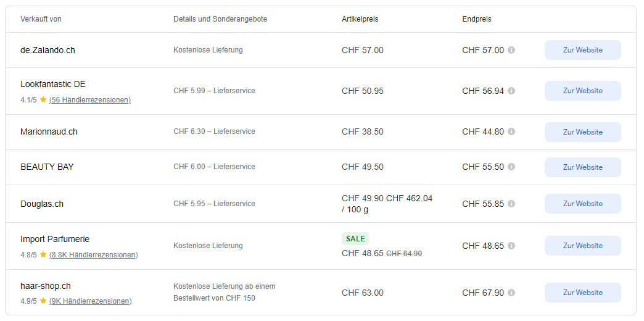The height and width of the screenshot is (321, 644).
Task: Click the Marionnaud.ch seller name
Action: (49, 131)
